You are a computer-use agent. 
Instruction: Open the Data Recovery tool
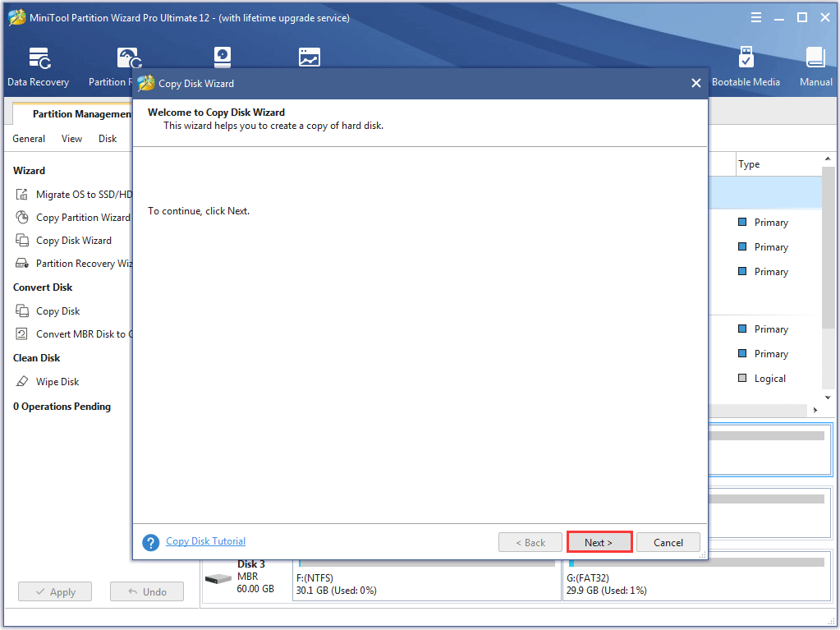tap(39, 67)
